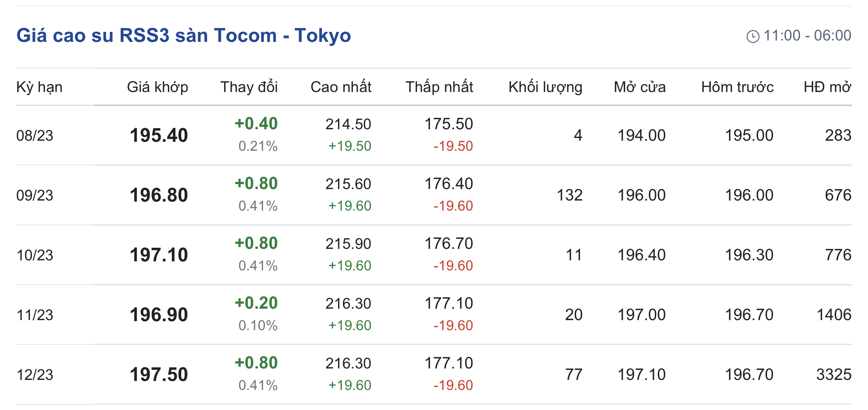Select the 08/23 contract row label
868x410 pixels.
(35, 136)
